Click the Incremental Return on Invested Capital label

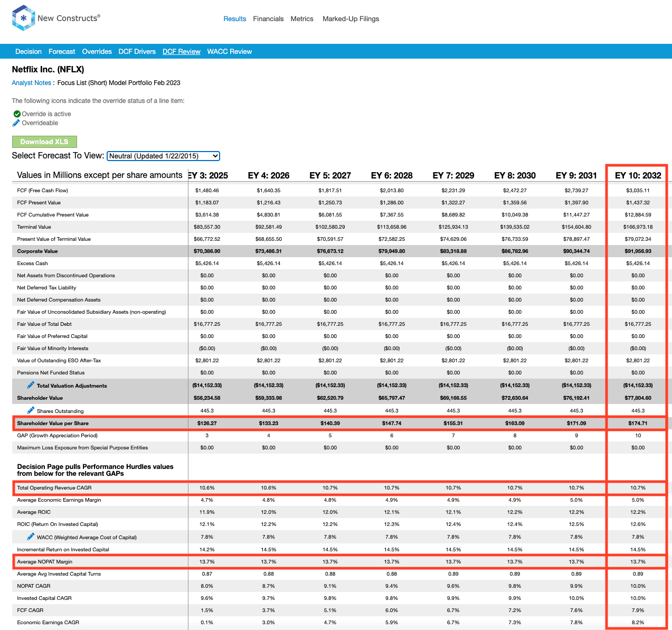tap(63, 550)
